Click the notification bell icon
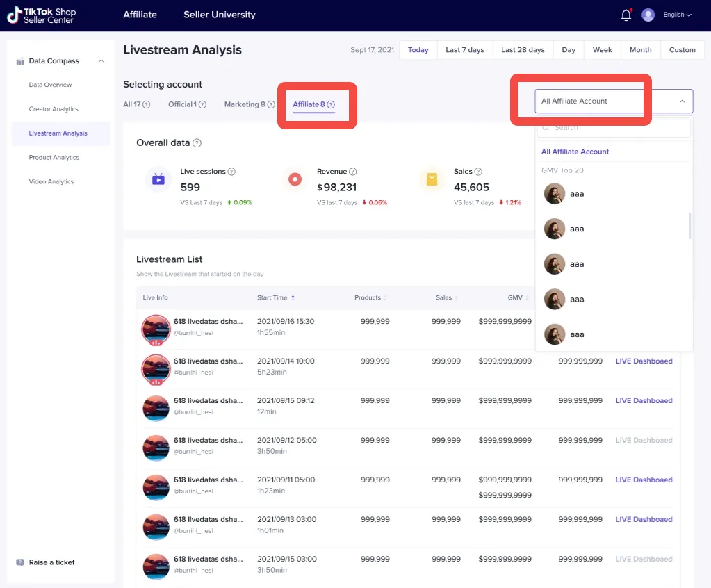 626,15
